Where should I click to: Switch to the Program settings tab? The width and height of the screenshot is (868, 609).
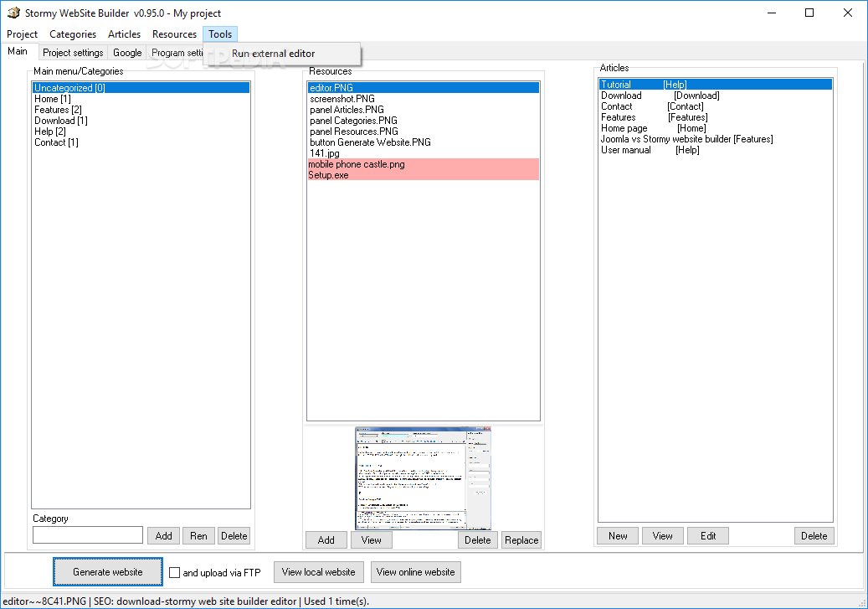[x=176, y=53]
